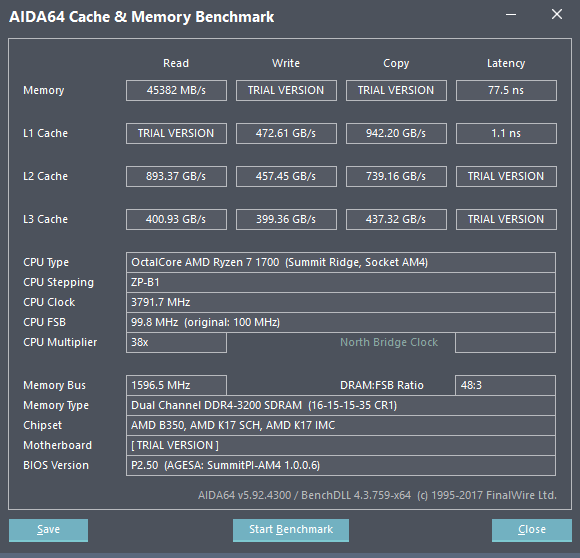The height and width of the screenshot is (558, 580).
Task: Select the L2 Cache Read 893.37 GB/s cell
Action: point(176,176)
